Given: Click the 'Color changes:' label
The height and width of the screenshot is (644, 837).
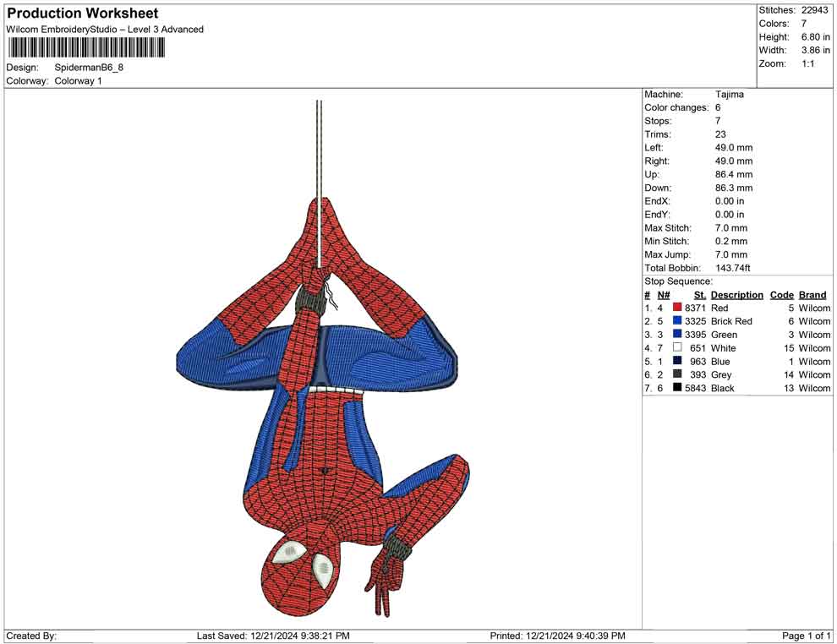Looking at the screenshot, I should click(677, 108).
